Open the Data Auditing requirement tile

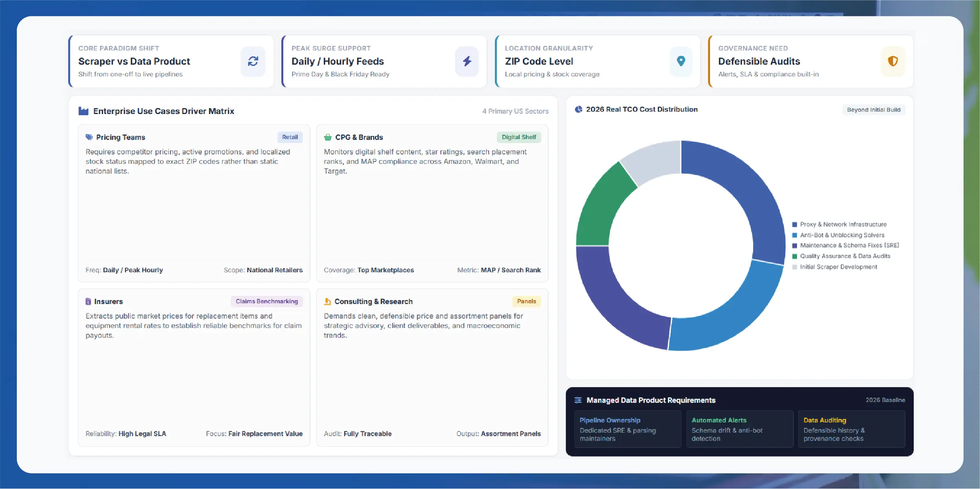point(851,429)
